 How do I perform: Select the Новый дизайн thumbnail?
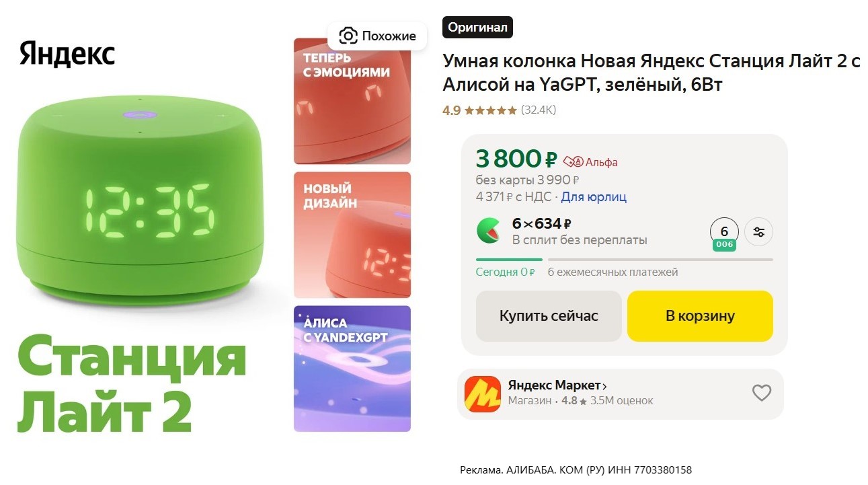pyautogui.click(x=352, y=235)
